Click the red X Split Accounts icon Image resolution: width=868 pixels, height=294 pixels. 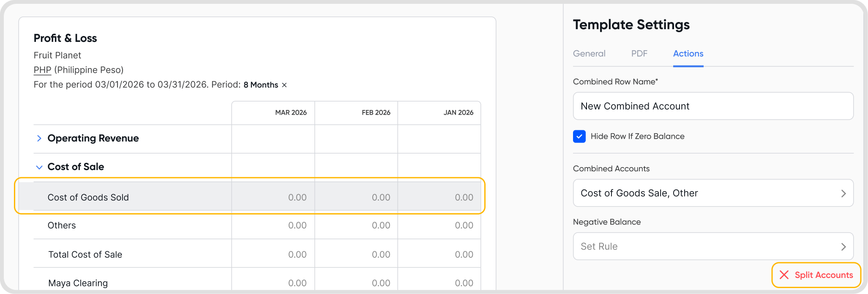(x=784, y=275)
